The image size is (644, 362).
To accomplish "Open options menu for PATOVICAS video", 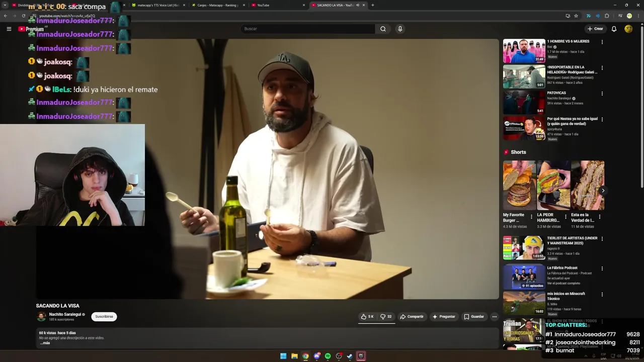I will 602,94.
